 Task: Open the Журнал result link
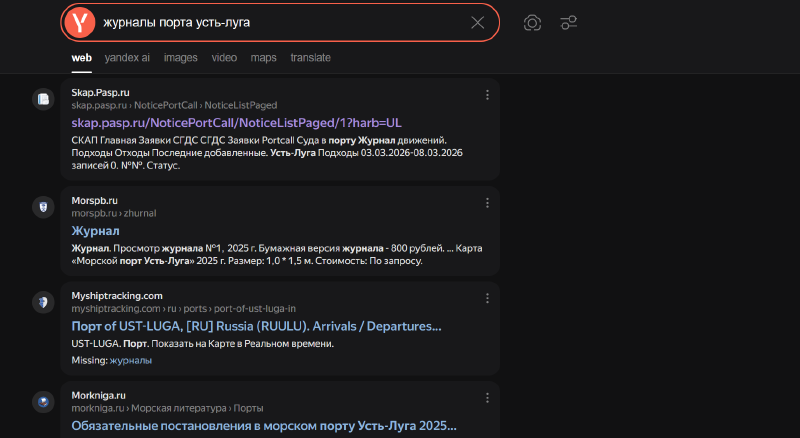[x=95, y=230]
